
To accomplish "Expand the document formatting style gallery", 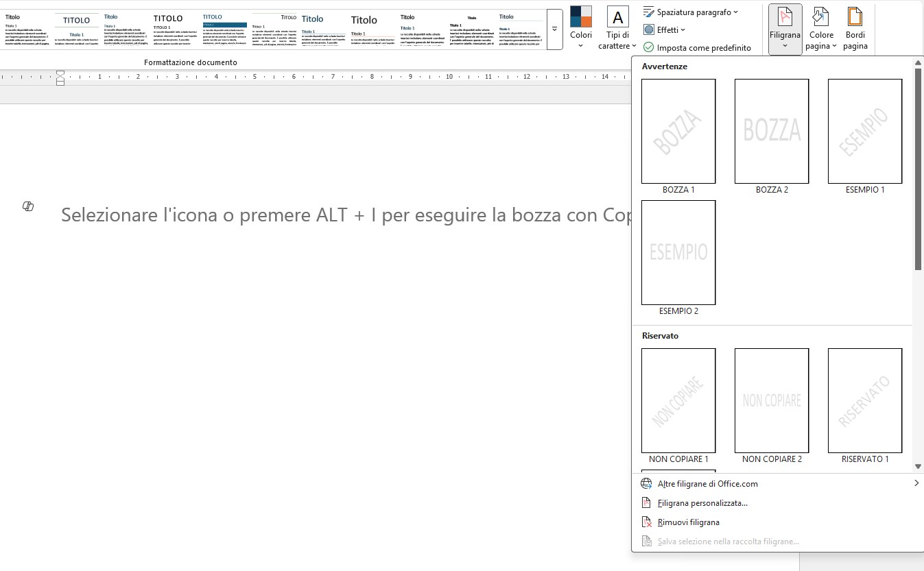I will pyautogui.click(x=554, y=29).
